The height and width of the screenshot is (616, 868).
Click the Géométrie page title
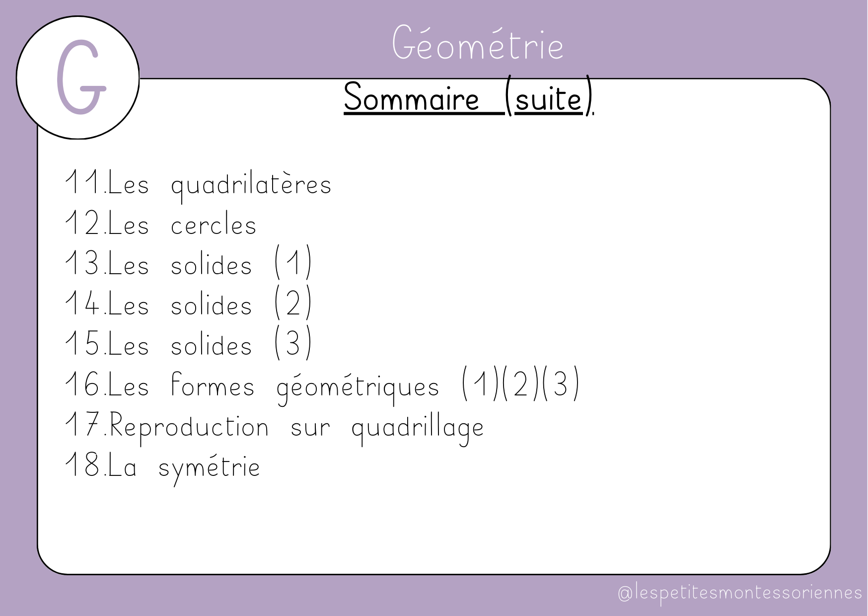[478, 46]
